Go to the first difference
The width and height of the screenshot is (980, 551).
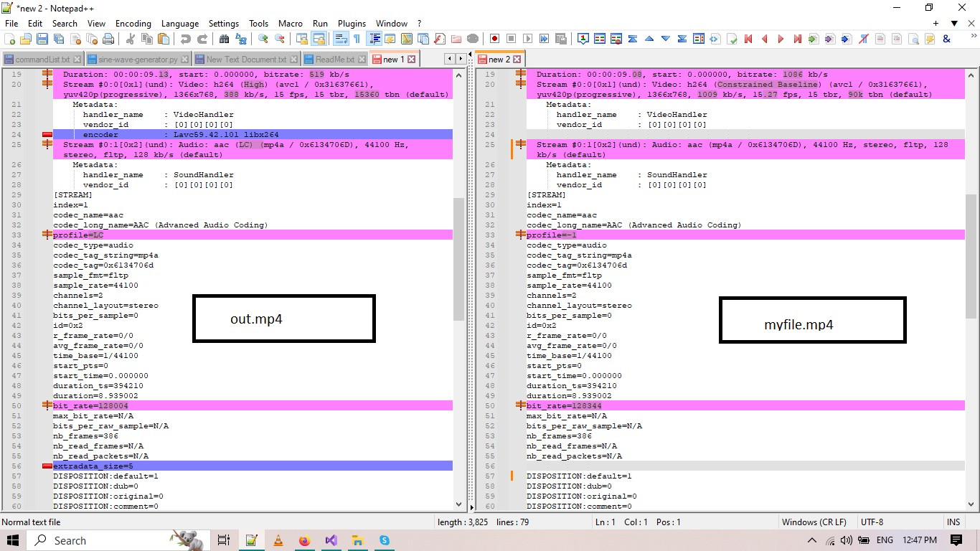click(633, 38)
